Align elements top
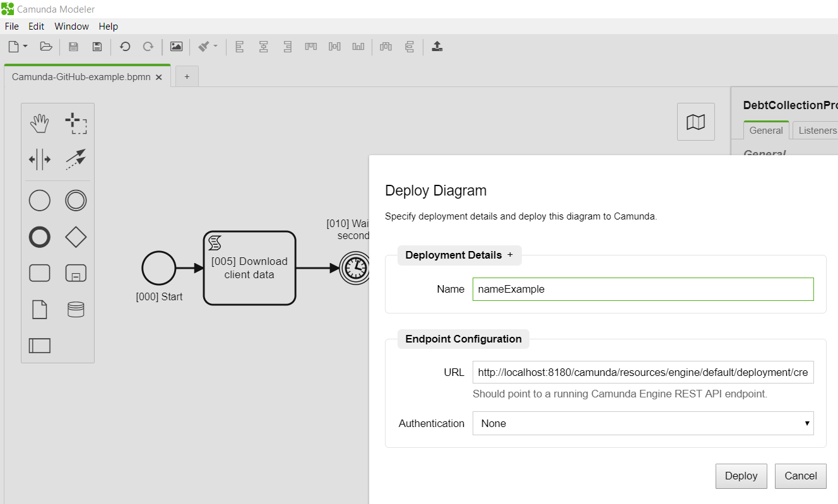 click(x=310, y=46)
